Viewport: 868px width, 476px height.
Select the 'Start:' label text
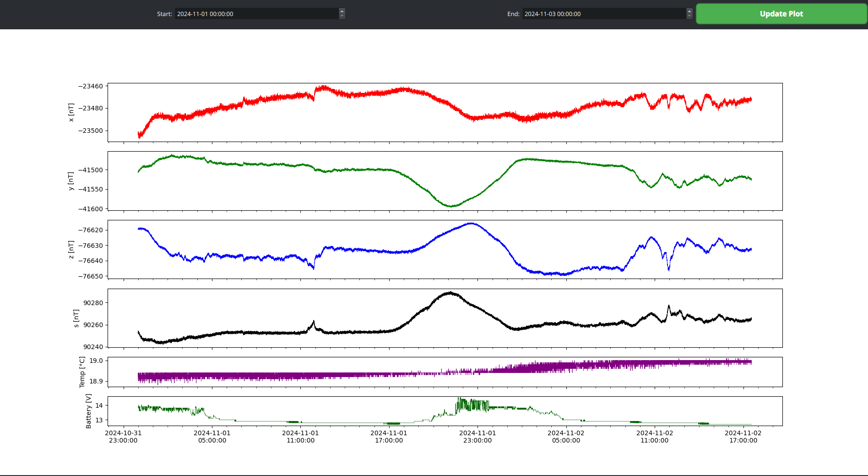tap(164, 14)
